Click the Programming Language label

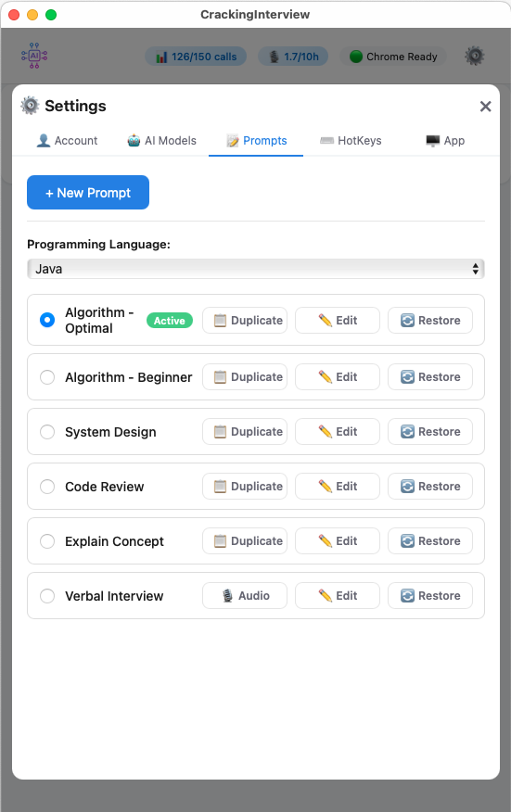pos(98,244)
